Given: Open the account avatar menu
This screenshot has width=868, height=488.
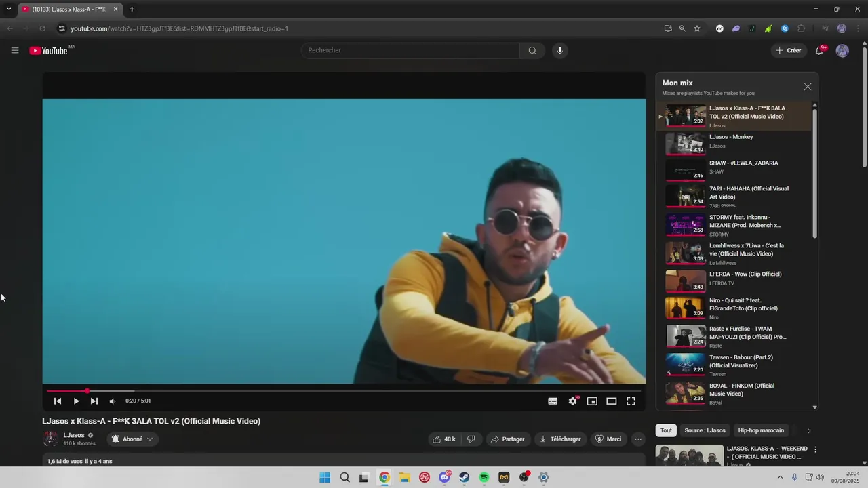Looking at the screenshot, I should point(842,50).
